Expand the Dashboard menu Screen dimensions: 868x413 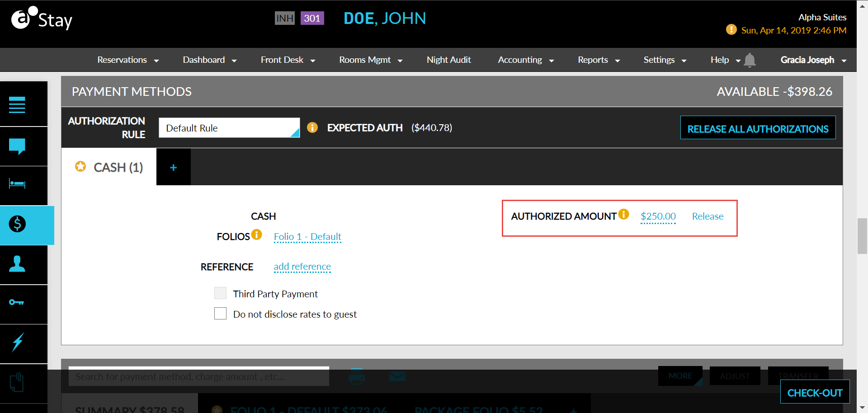(210, 60)
